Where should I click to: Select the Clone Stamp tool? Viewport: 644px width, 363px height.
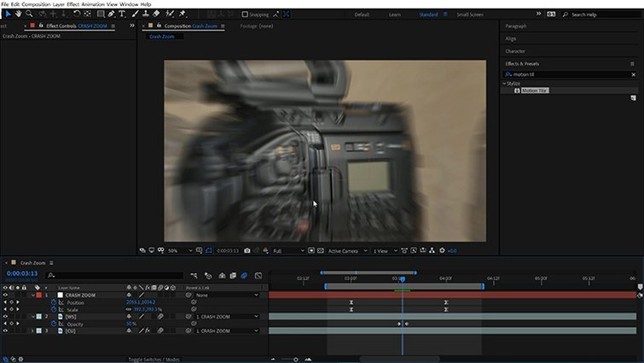point(145,14)
